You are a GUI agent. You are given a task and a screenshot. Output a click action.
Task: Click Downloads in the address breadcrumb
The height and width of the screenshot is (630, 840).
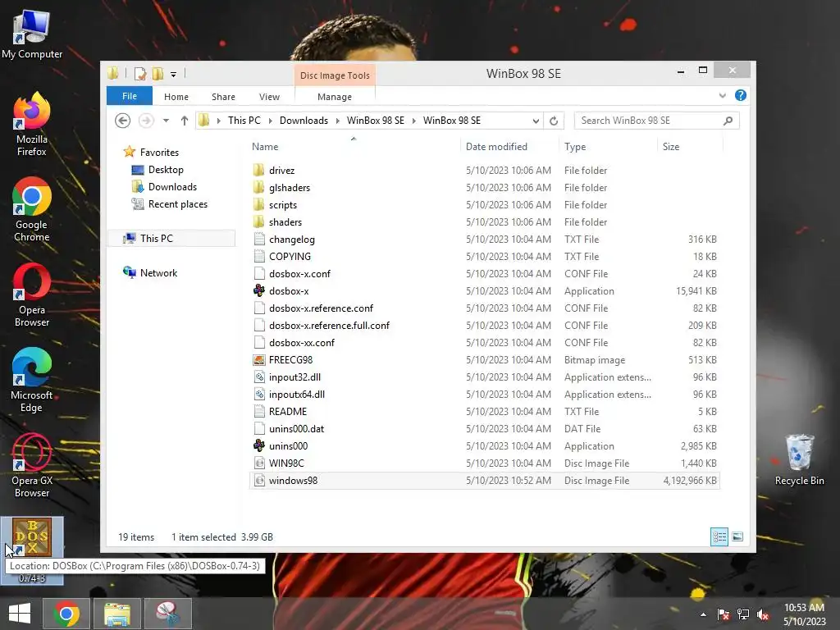coord(304,121)
